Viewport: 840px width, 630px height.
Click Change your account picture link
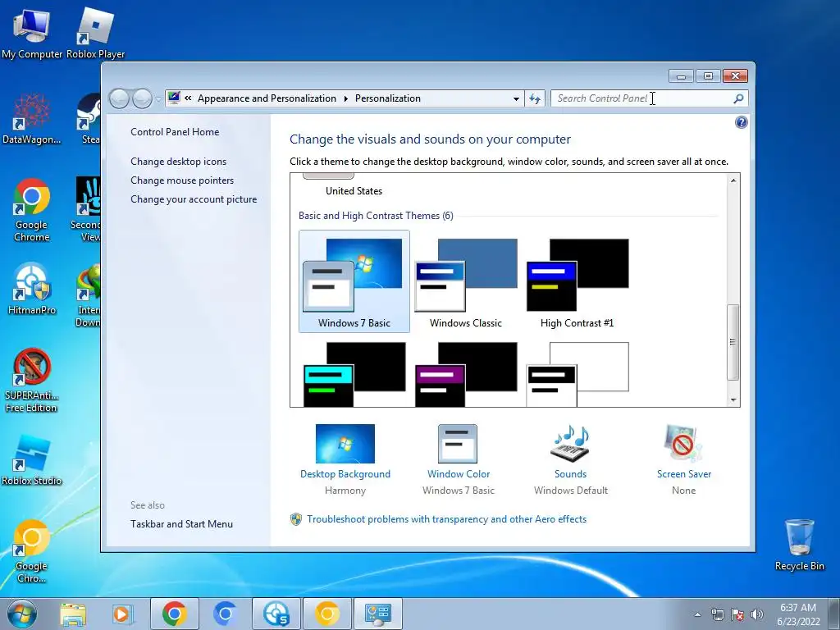click(x=194, y=199)
